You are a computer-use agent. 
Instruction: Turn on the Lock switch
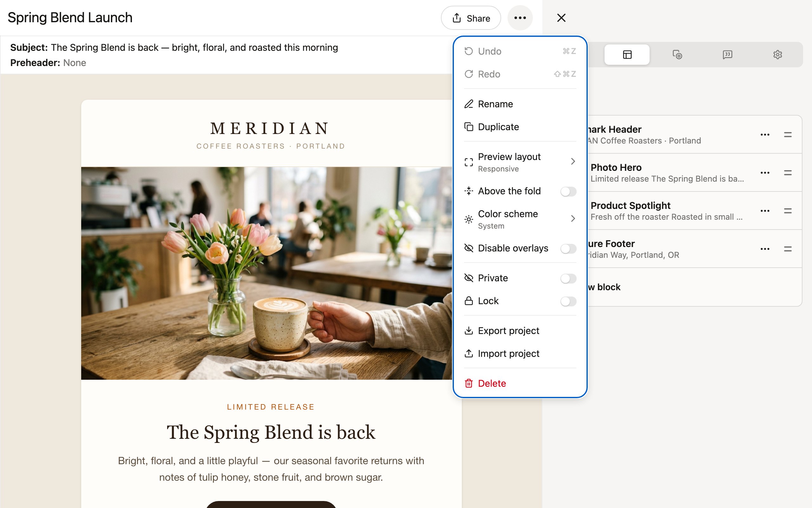[568, 301]
